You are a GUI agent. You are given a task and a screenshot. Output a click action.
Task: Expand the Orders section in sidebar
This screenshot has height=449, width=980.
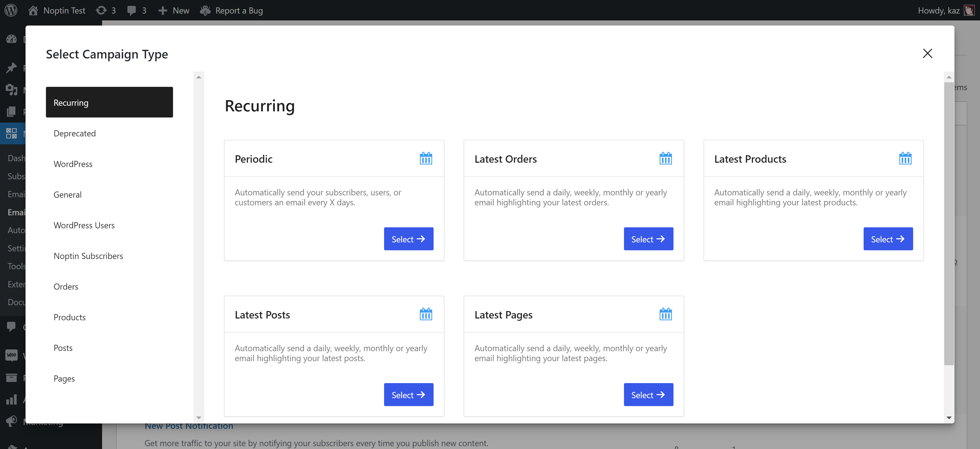pyautogui.click(x=66, y=286)
